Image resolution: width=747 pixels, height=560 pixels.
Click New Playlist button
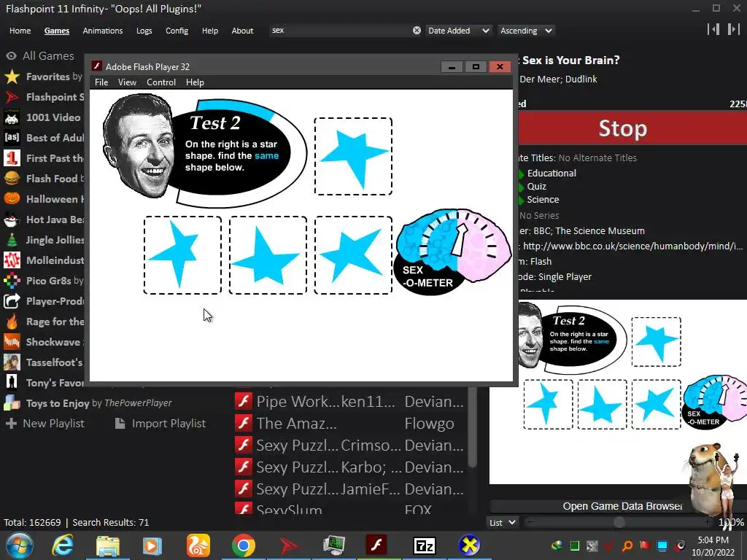tap(45, 424)
